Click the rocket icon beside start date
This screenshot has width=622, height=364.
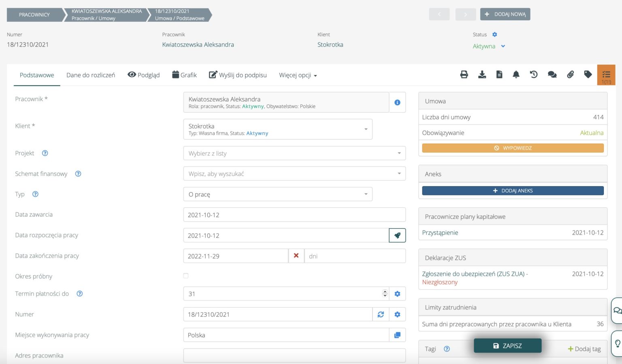point(397,235)
